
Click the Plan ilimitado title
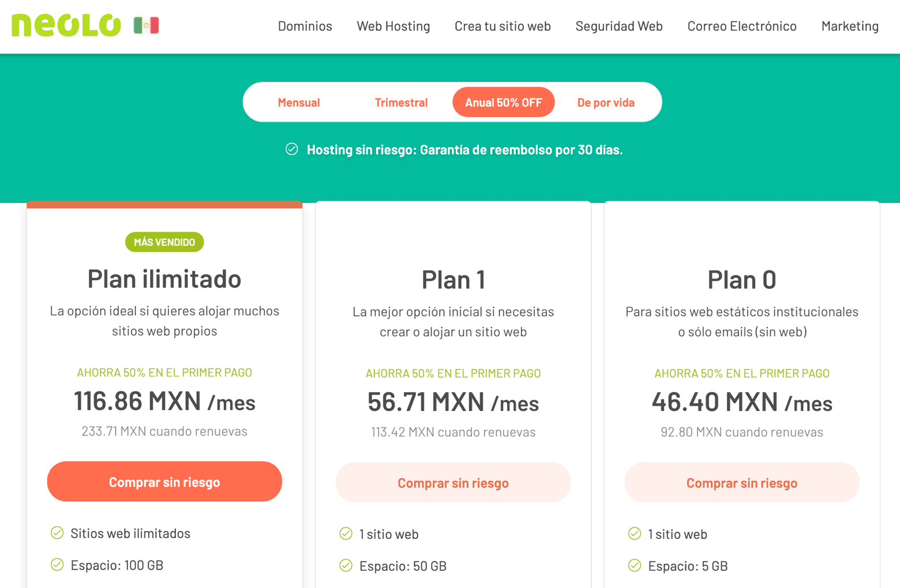(164, 278)
